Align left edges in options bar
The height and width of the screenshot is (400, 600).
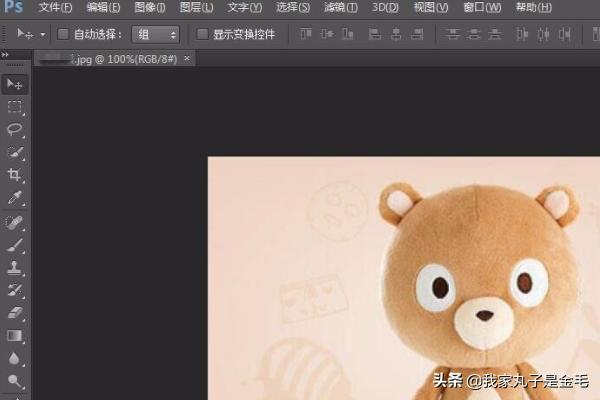[x=375, y=34]
